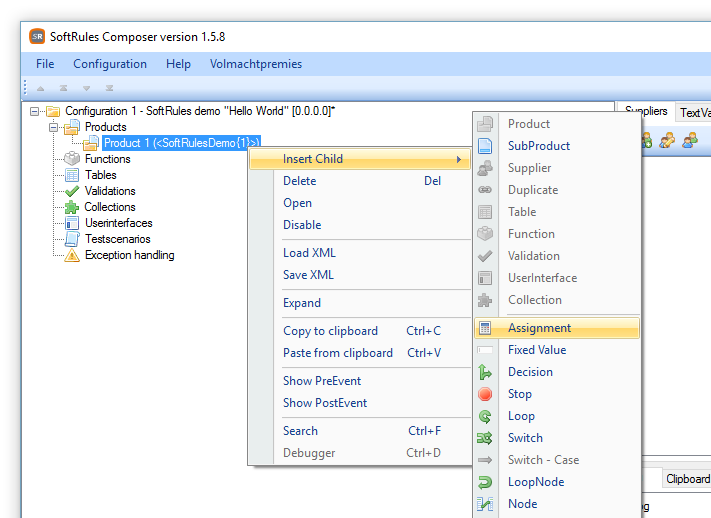The image size is (711, 518).
Task: Choose Search from context menu
Action: coord(361,431)
